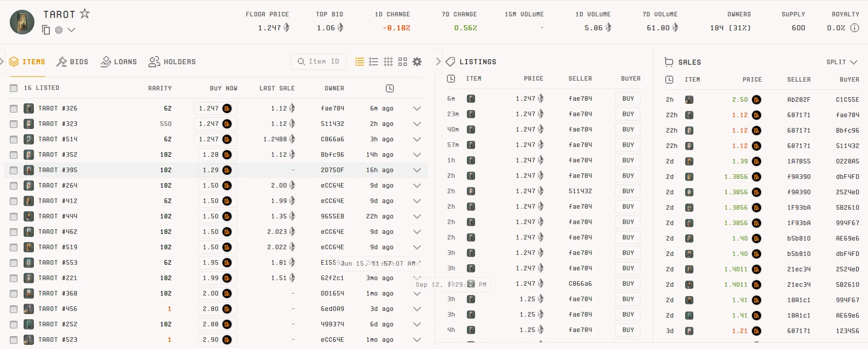
Task: Favorite the TAROT collection with the star
Action: coord(85,14)
